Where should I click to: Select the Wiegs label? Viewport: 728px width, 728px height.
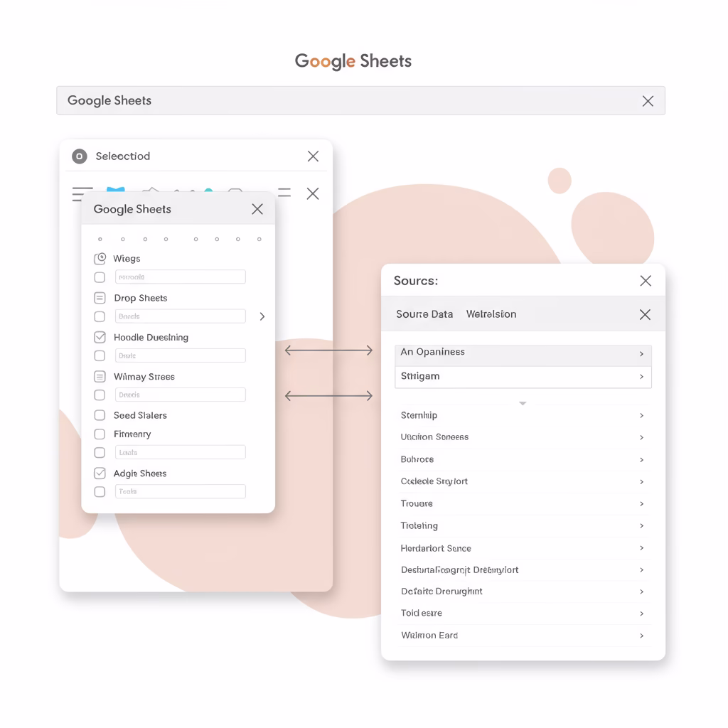click(127, 259)
